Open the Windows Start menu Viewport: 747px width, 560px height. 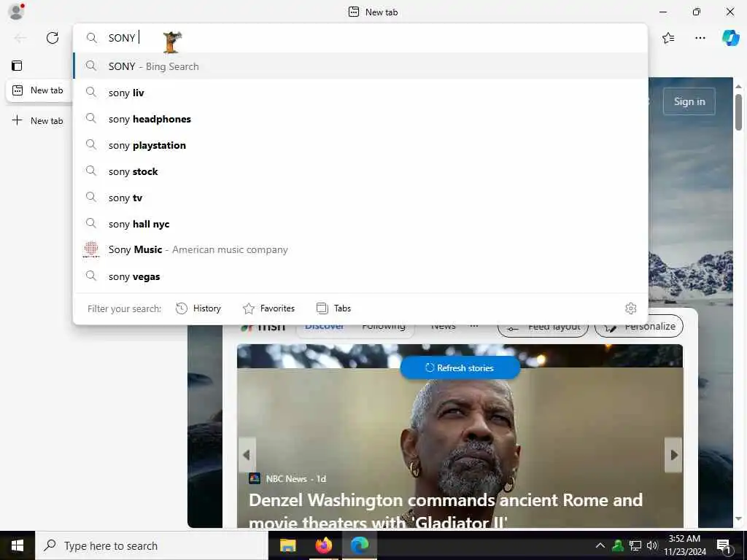(x=18, y=545)
